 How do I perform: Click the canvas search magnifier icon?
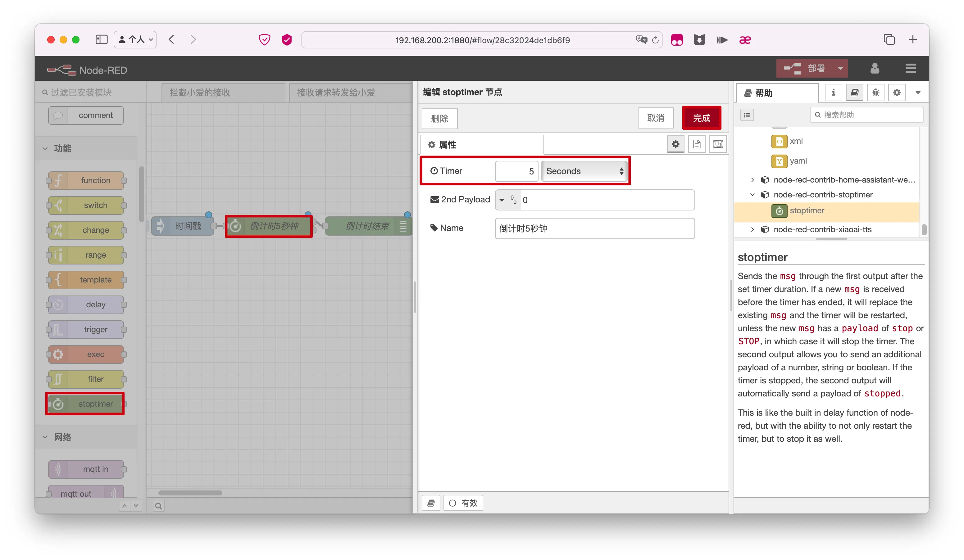click(x=158, y=506)
